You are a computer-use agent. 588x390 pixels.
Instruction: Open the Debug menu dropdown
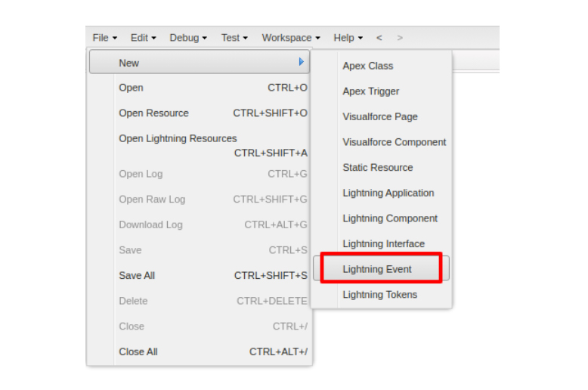point(187,38)
